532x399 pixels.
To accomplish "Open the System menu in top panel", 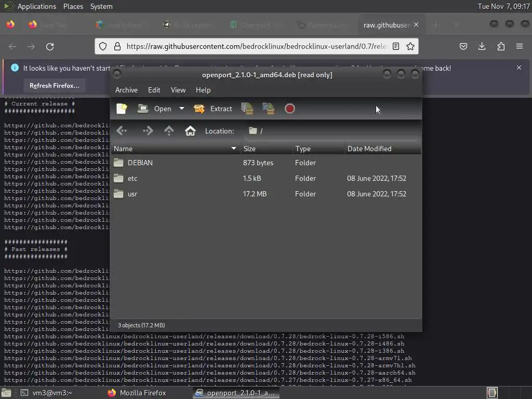I will pyautogui.click(x=101, y=6).
